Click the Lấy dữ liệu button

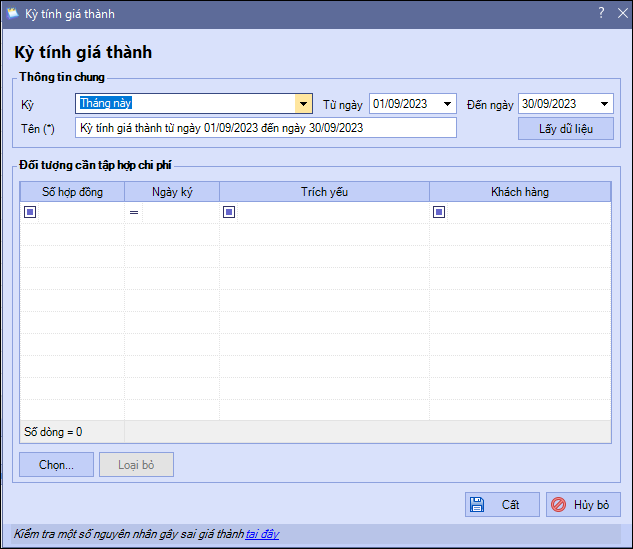565,129
